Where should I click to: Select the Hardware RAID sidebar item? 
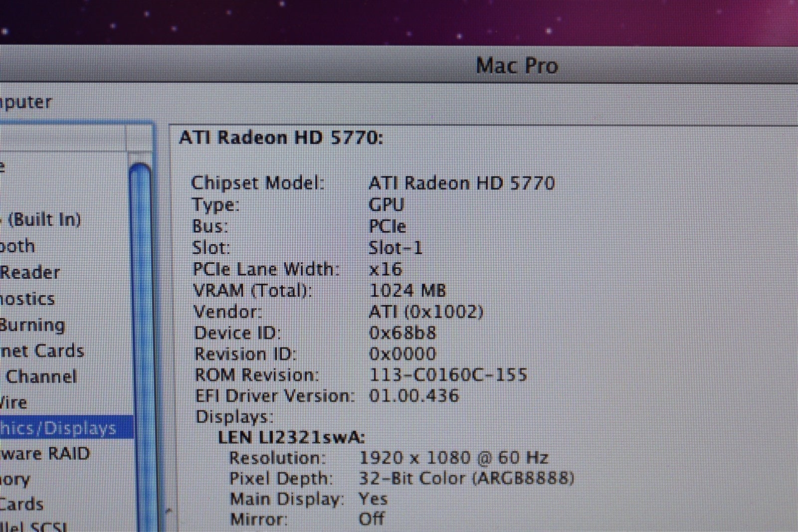coord(45,454)
